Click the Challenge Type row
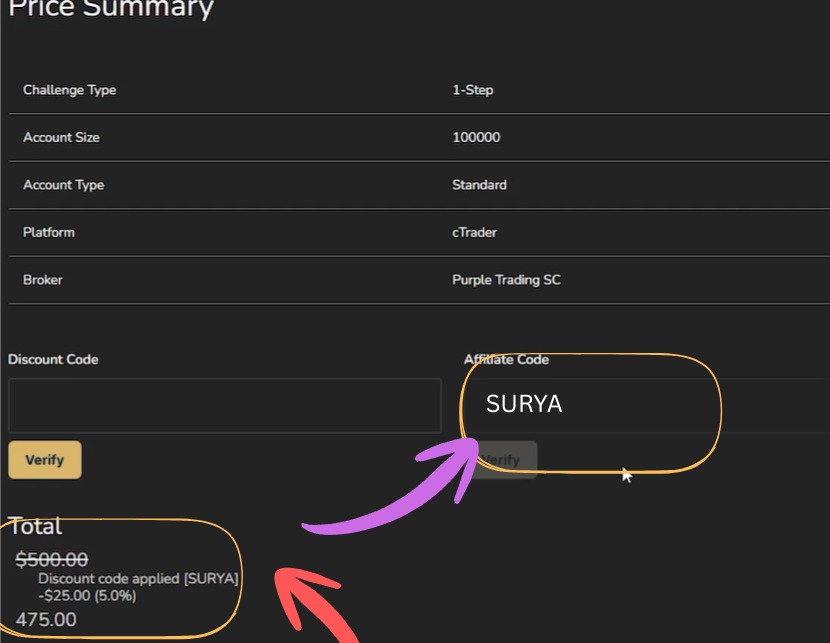 point(70,90)
